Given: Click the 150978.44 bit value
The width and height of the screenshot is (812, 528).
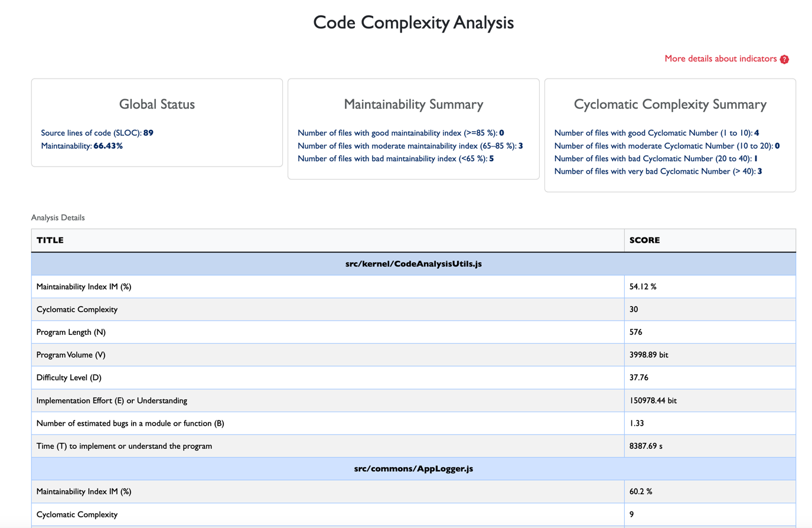Looking at the screenshot, I should tap(653, 400).
